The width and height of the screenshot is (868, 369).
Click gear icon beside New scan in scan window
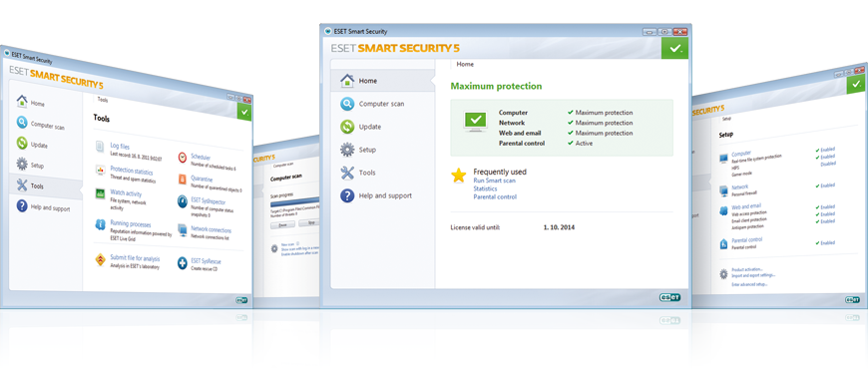274,248
